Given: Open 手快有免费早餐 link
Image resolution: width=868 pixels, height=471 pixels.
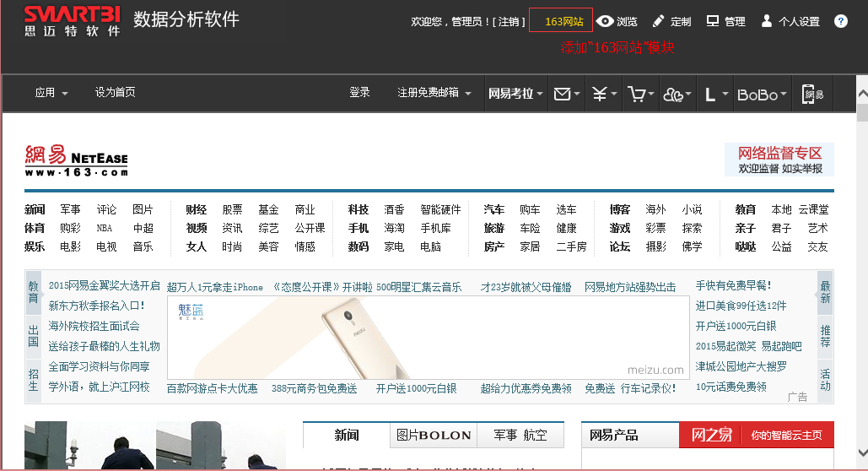Looking at the screenshot, I should pyautogui.click(x=733, y=285).
